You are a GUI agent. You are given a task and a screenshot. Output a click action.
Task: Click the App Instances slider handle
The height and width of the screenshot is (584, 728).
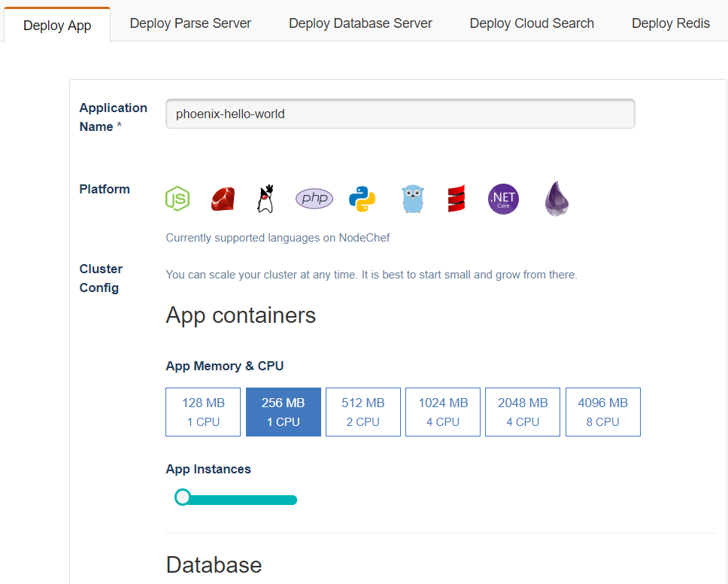pyautogui.click(x=182, y=497)
